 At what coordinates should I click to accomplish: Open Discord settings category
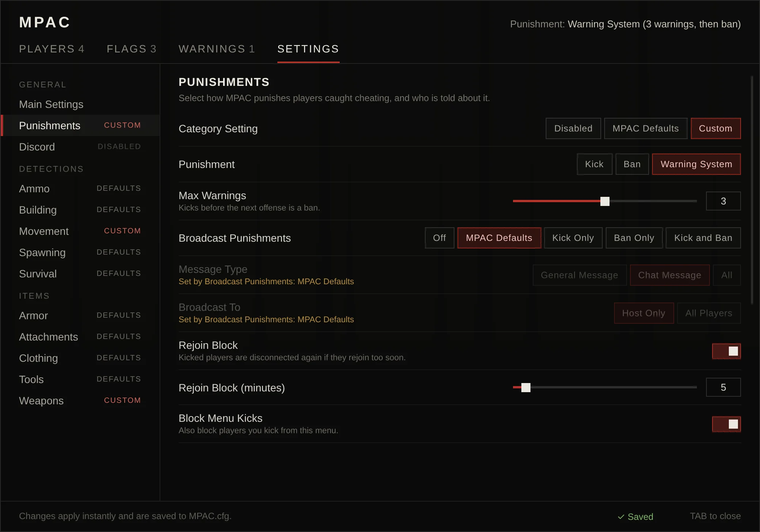[80, 147]
